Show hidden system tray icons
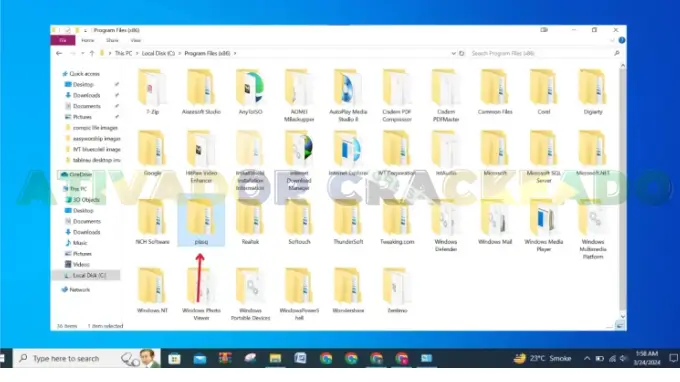The width and height of the screenshot is (680, 382). tap(587, 359)
